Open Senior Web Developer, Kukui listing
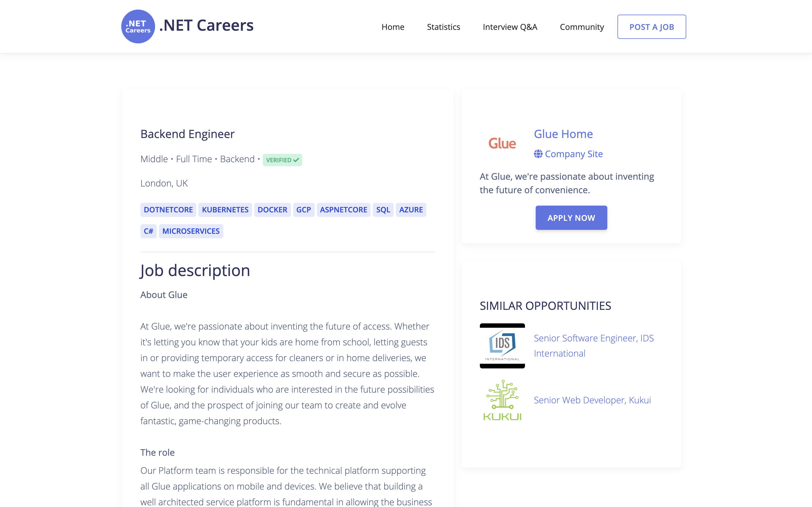The height and width of the screenshot is (507, 812). [x=592, y=400]
